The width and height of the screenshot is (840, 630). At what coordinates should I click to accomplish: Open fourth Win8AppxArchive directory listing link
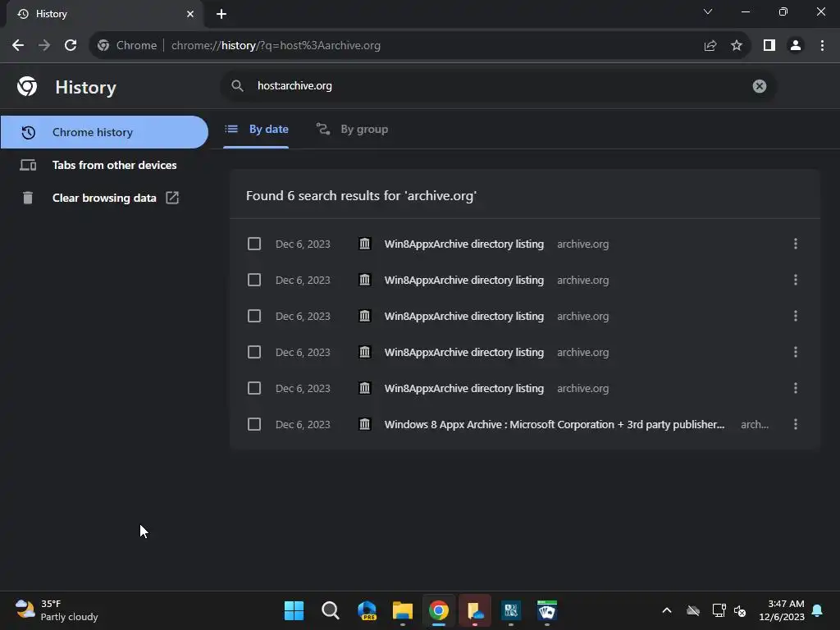coord(464,352)
